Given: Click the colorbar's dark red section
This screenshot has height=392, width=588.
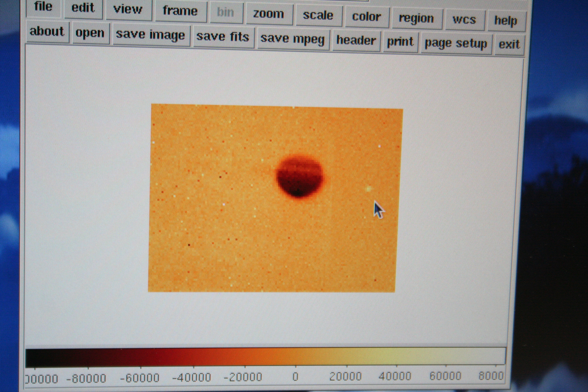Looking at the screenshot, I should pyautogui.click(x=140, y=357).
